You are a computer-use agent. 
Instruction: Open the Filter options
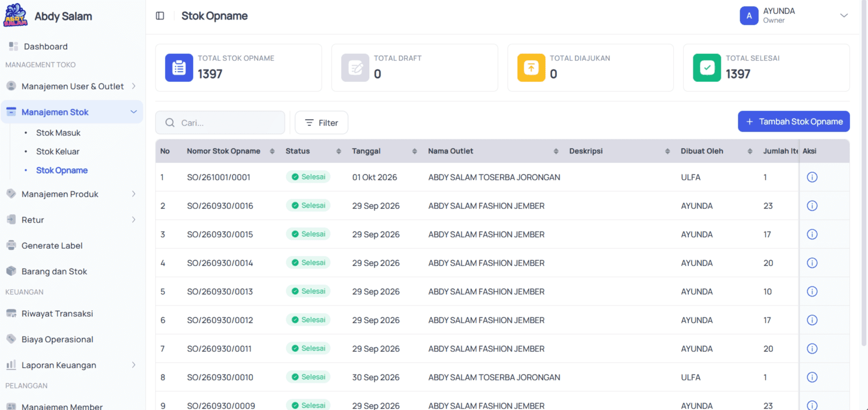pos(321,123)
